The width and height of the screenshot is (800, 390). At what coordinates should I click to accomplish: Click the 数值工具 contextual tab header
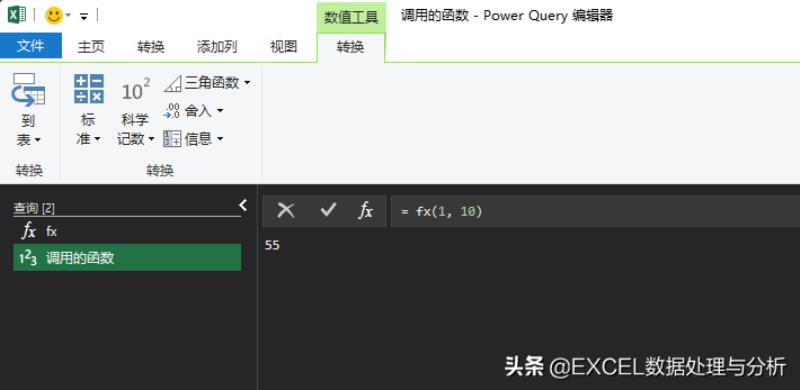click(351, 17)
